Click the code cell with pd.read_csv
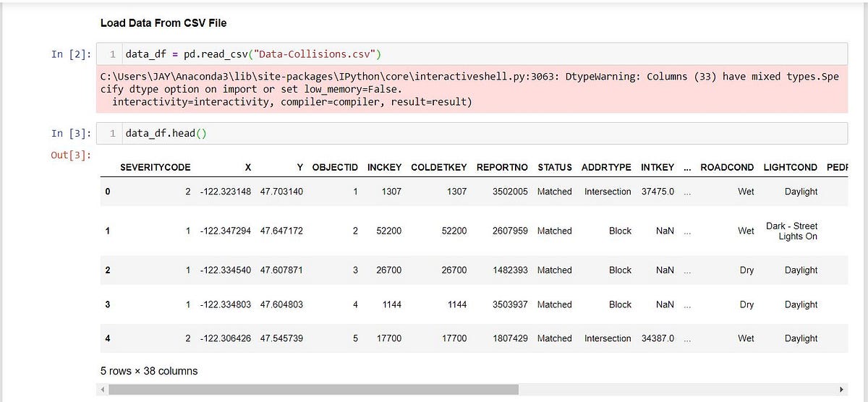 point(472,54)
